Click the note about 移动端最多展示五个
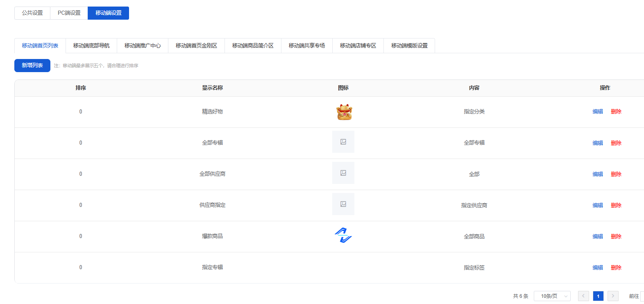 96,66
